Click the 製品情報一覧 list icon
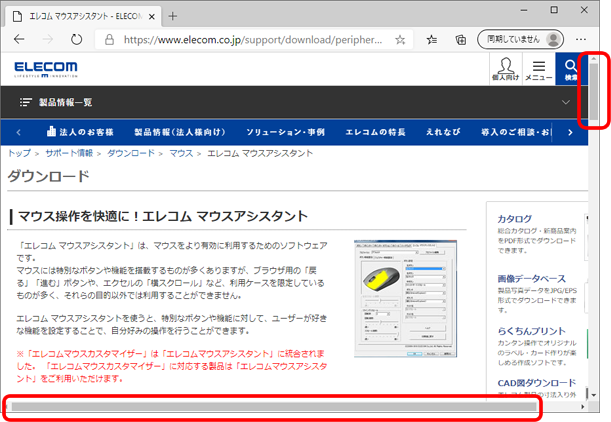The image size is (611, 422). pos(26,102)
